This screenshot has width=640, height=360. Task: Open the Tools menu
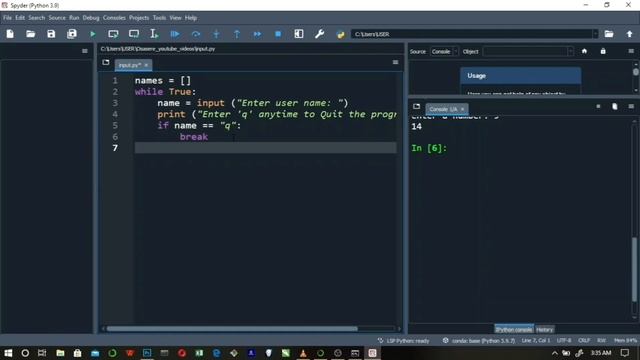pos(160,18)
